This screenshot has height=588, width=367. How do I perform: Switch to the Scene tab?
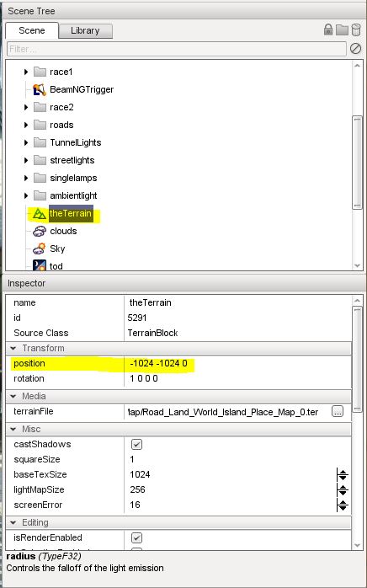[x=32, y=30]
